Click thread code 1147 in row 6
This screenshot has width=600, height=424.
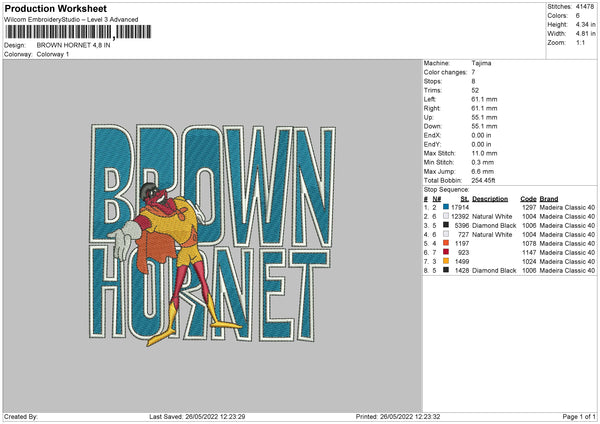click(x=529, y=253)
